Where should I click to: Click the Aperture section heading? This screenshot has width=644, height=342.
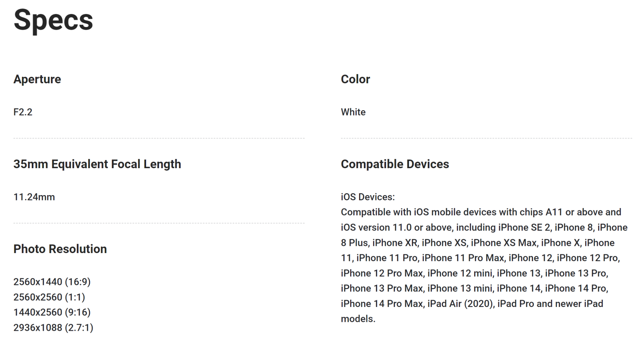[x=37, y=79]
